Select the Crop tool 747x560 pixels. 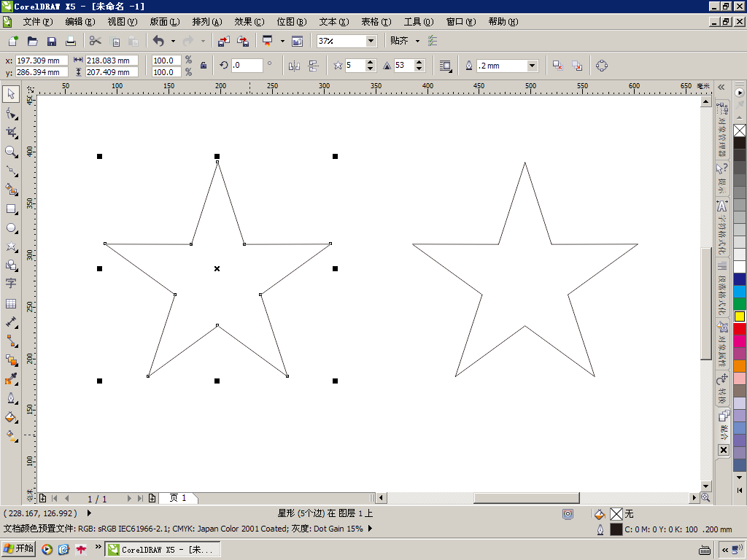(x=11, y=133)
